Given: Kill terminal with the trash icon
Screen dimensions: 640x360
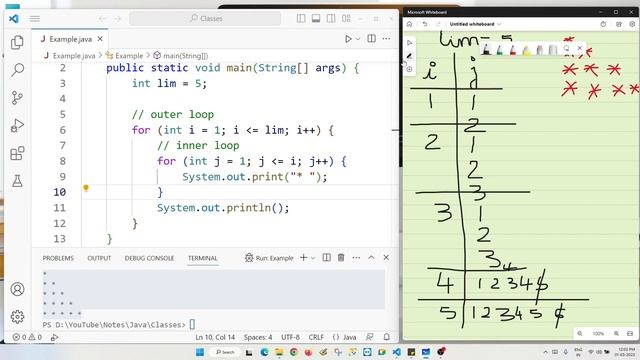Looking at the screenshot, I should pyautogui.click(x=341, y=258).
